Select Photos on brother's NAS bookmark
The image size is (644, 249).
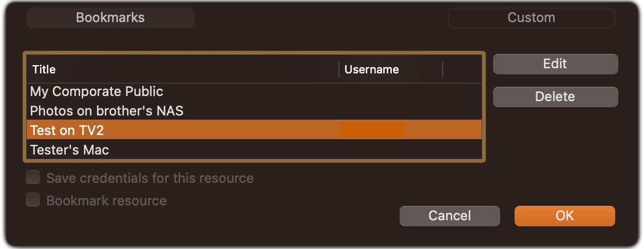106,110
